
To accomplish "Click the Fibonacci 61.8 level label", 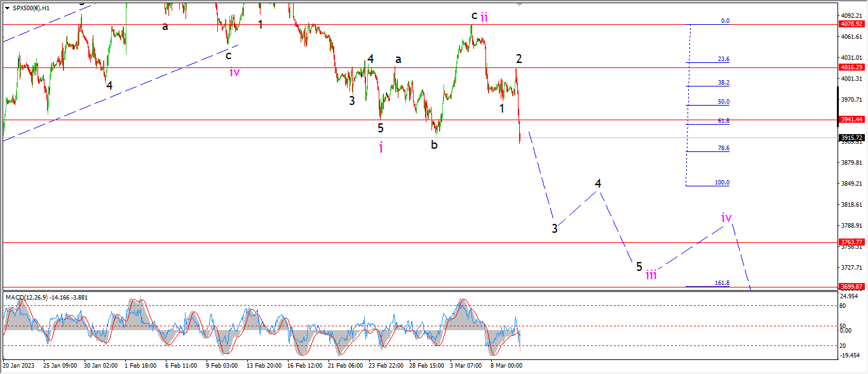I will [723, 120].
